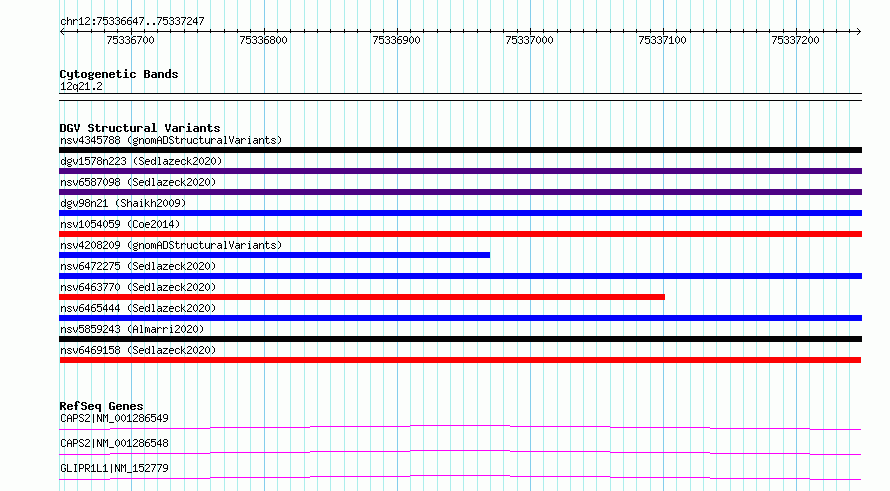Click the red bar below nsv6469158
The height and width of the screenshot is (491, 890).
point(460,360)
